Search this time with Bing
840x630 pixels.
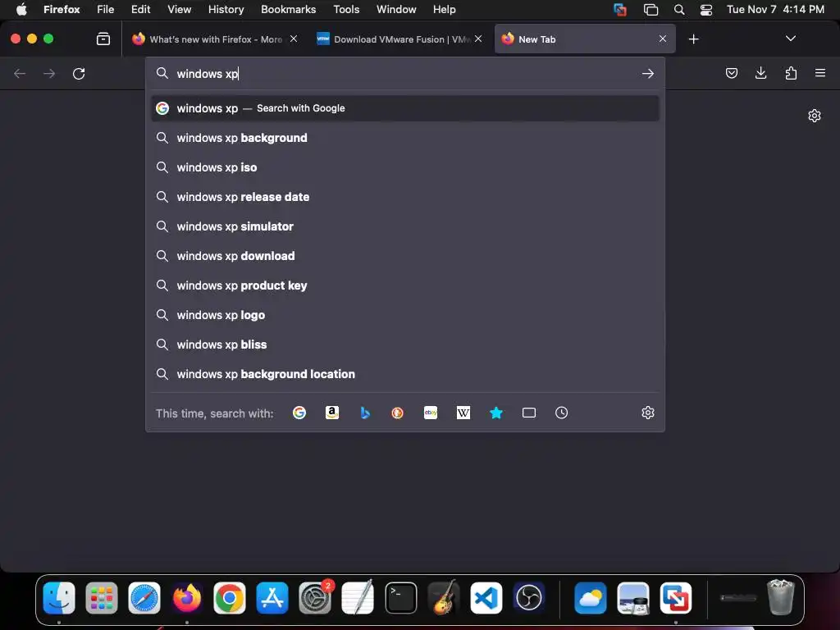pyautogui.click(x=365, y=413)
